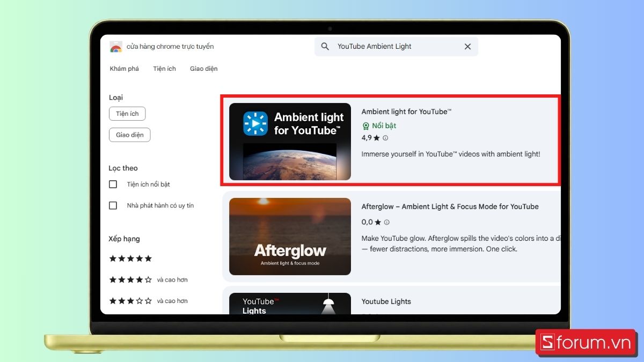
Task: Enable the Nhà phát hành có uy tín checkbox
Action: pos(113,205)
